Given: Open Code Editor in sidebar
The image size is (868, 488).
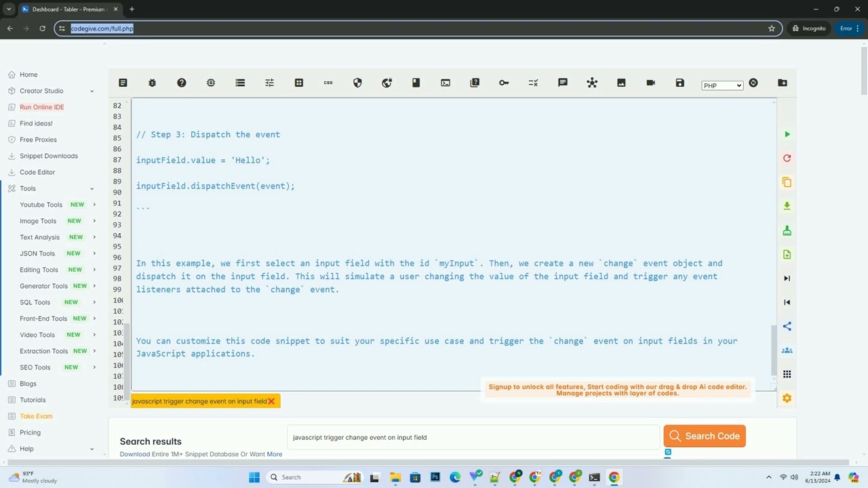Looking at the screenshot, I should 37,172.
